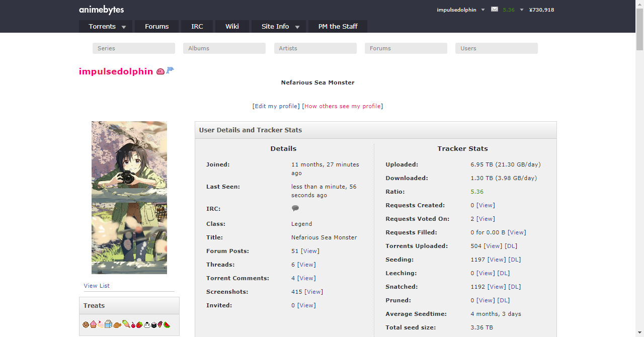Click the impulsedolphin profile heading name
The width and height of the screenshot is (644, 337).
coord(116,71)
